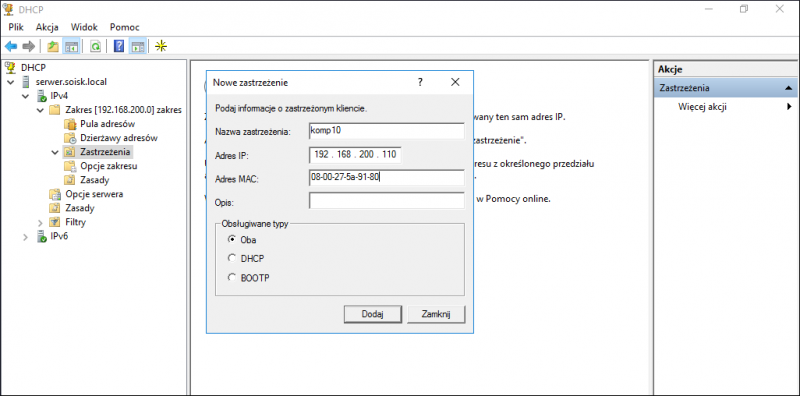800x396 pixels.
Task: Collapse the Zakres [192.168.200.0] node chevron
Action: click(x=40, y=110)
